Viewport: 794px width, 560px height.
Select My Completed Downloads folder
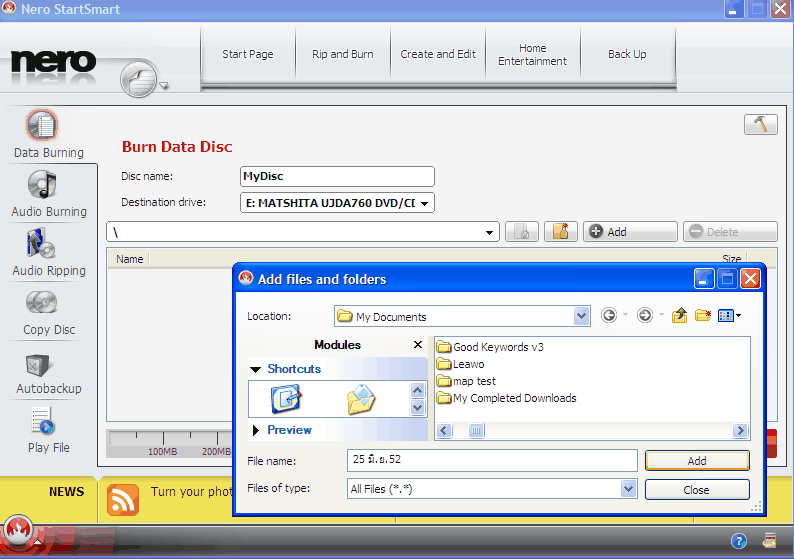(506, 398)
